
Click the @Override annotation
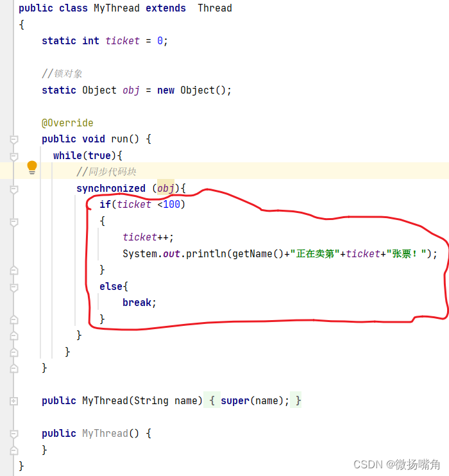pos(67,123)
